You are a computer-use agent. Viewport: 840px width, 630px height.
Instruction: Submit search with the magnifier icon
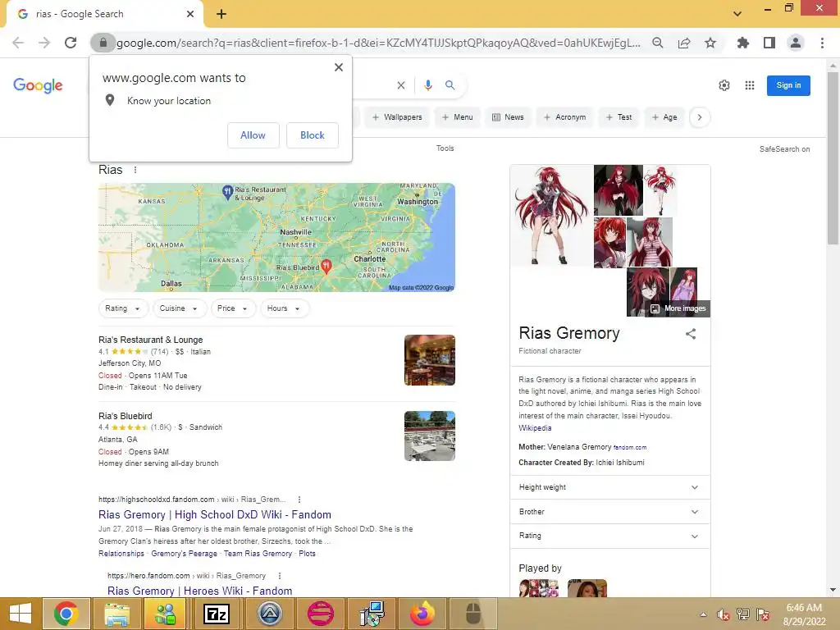[450, 85]
